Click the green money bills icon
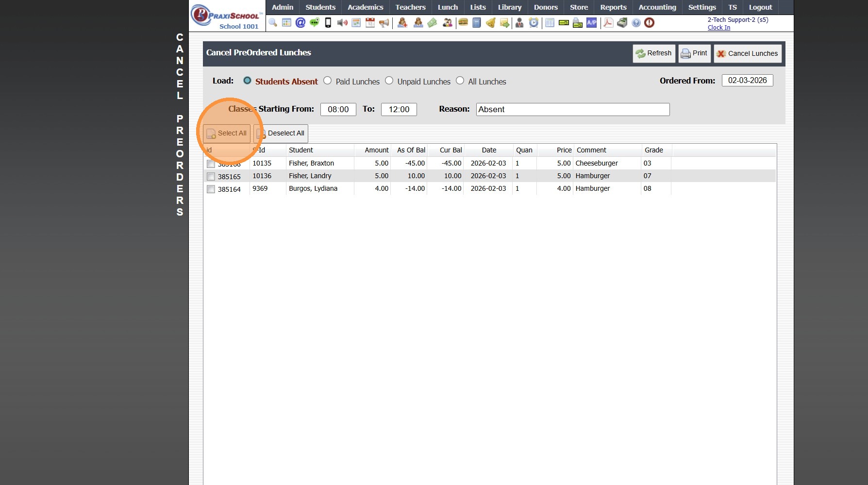 [x=432, y=23]
